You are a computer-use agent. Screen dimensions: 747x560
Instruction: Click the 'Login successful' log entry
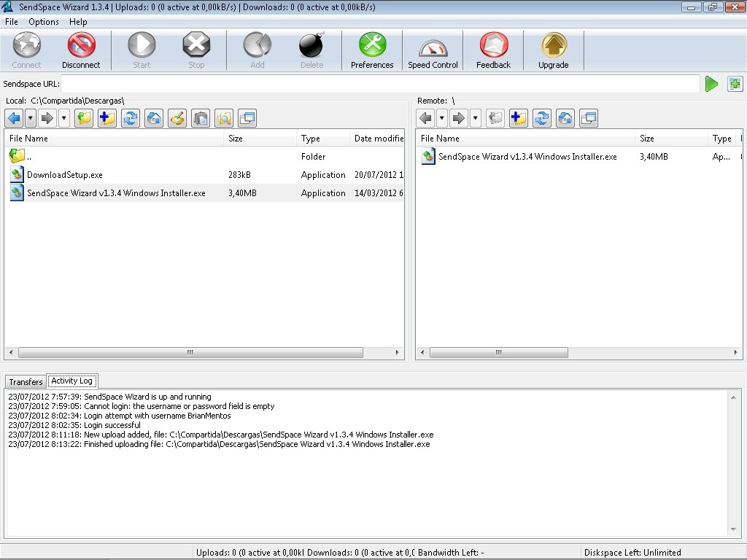[x=74, y=425]
